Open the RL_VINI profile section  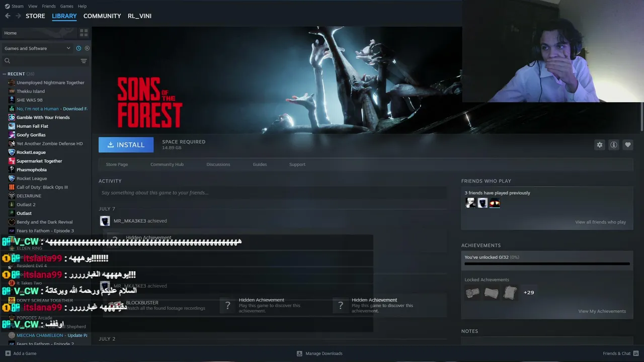tap(139, 16)
